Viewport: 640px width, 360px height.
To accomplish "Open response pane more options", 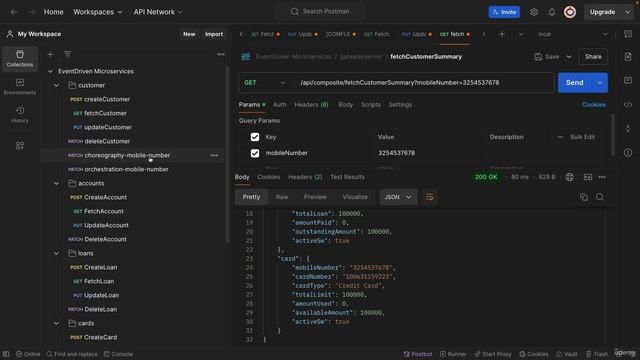I will click(x=602, y=177).
